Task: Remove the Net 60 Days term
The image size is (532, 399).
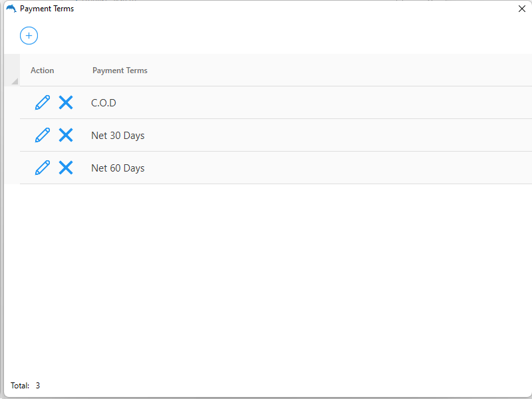Action: click(66, 168)
